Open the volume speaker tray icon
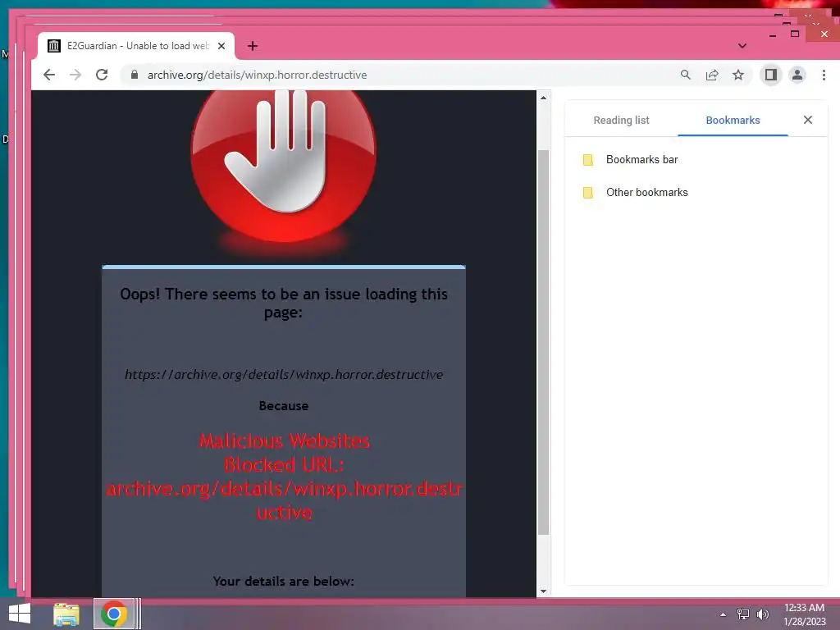Screen dimensions: 840x630 coord(763,614)
